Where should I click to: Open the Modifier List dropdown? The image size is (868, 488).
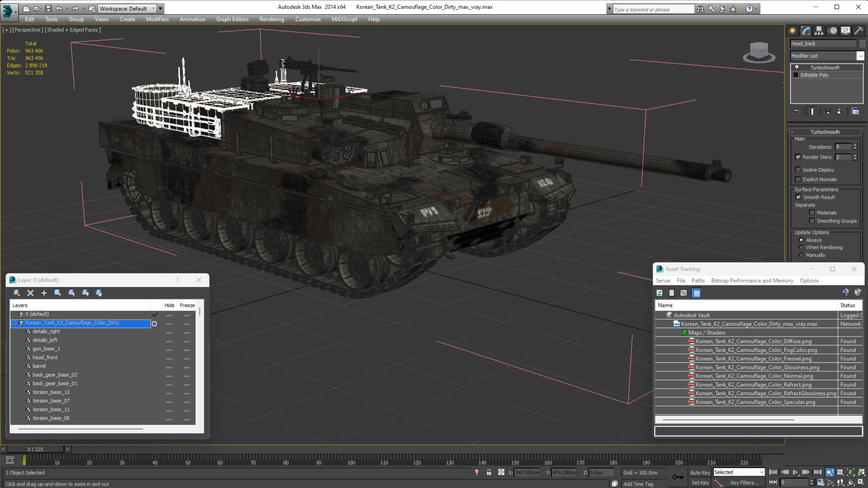point(861,56)
